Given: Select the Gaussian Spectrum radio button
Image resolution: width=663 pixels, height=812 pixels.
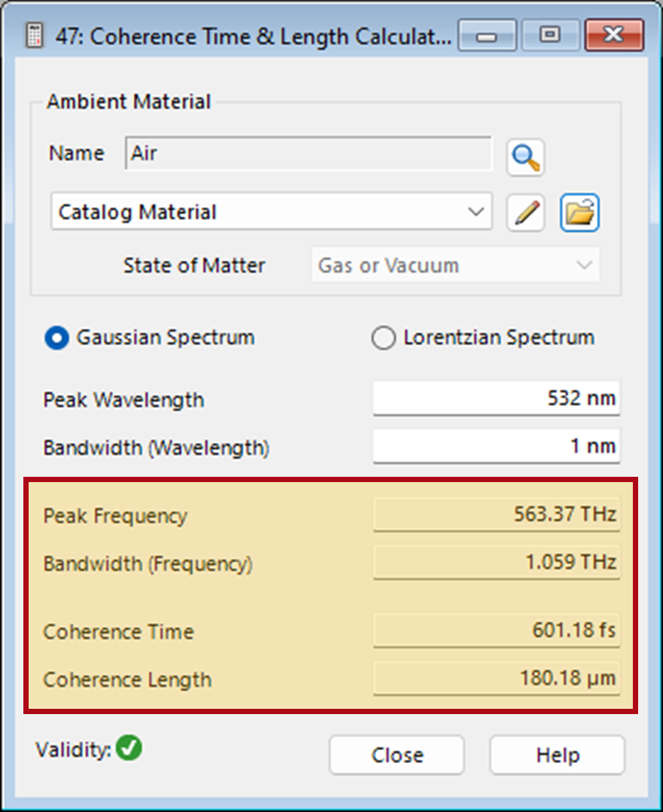Looking at the screenshot, I should click(57, 338).
